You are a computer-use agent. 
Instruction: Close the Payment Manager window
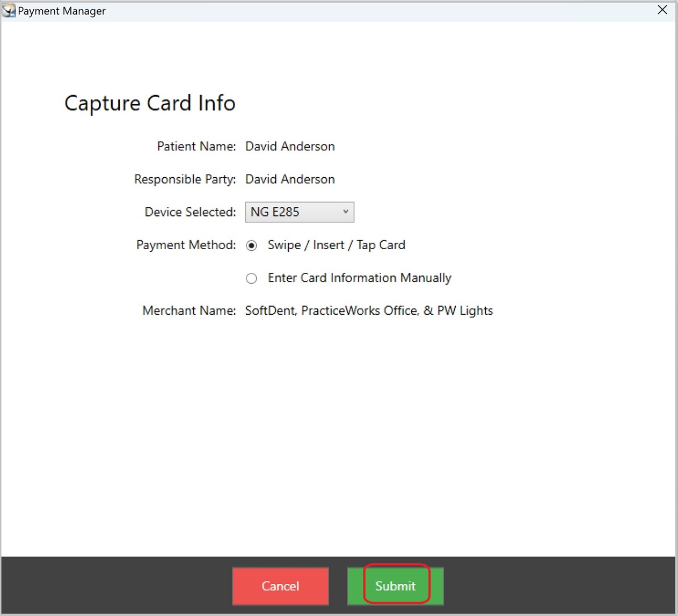[662, 10]
